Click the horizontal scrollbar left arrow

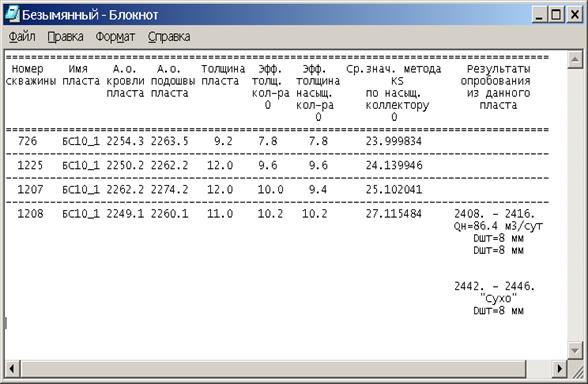tap(12, 369)
